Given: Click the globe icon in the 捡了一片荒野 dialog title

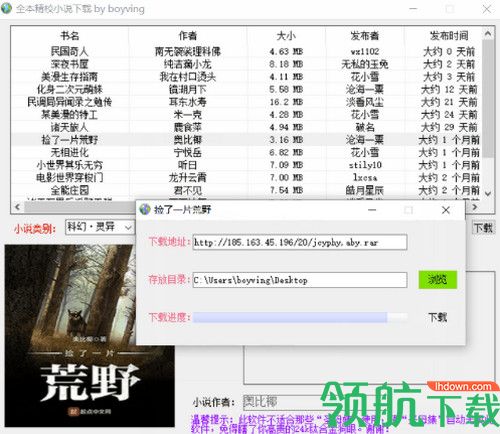Looking at the screenshot, I should (x=145, y=209).
